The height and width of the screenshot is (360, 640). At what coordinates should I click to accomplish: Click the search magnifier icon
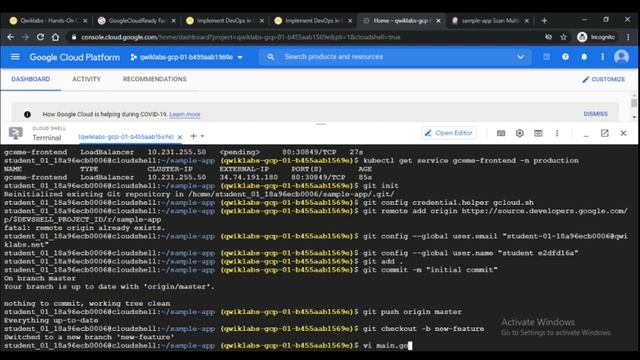(x=271, y=57)
